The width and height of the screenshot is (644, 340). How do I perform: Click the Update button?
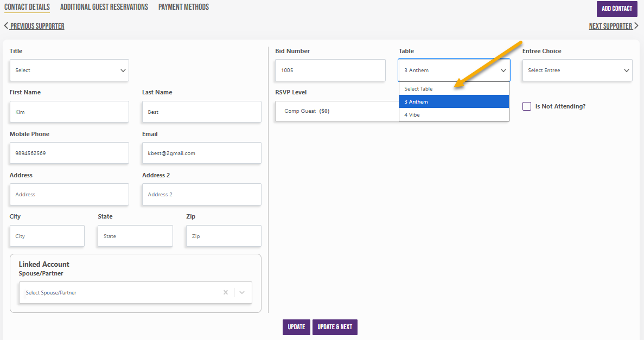(x=296, y=327)
